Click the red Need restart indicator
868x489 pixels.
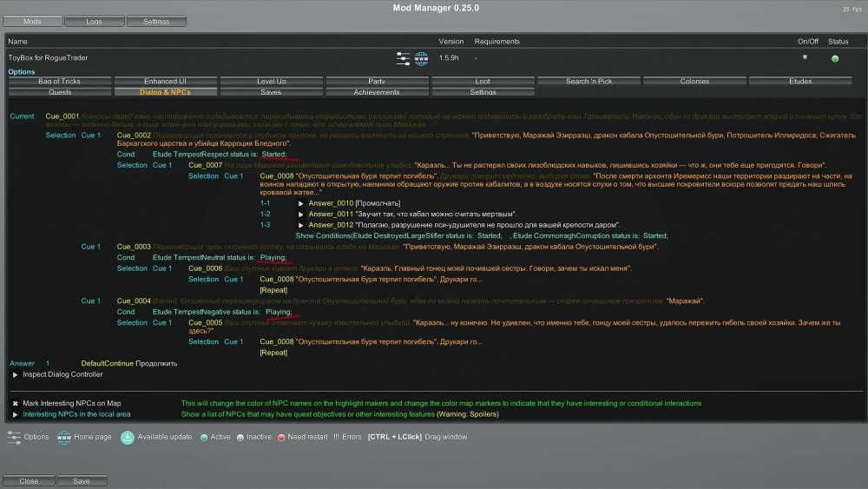281,437
